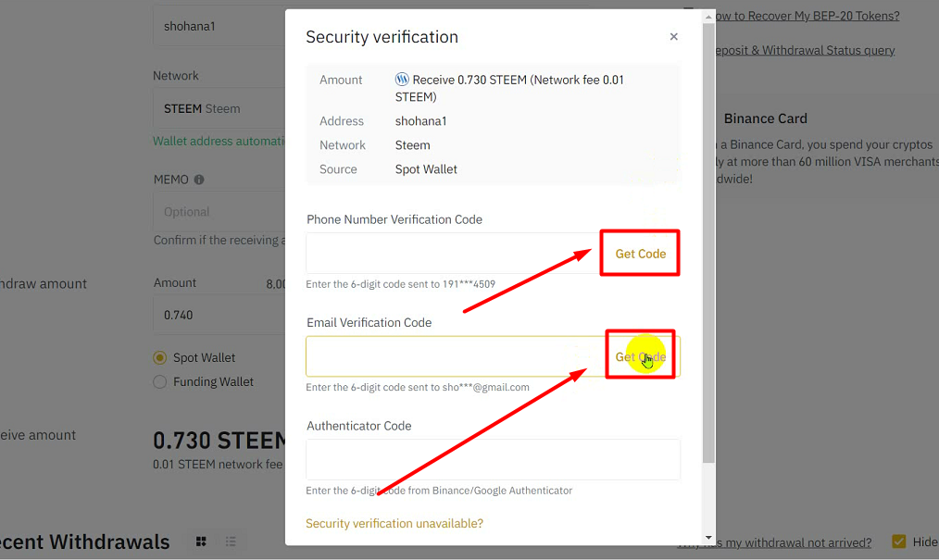Click 'Steem' network value in dialog
This screenshot has width=939, height=560.
point(413,145)
